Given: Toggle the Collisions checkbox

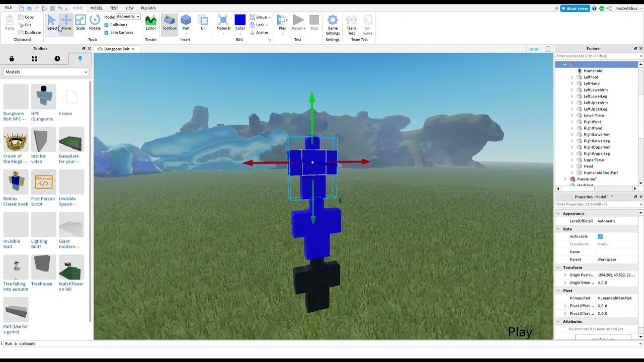Looking at the screenshot, I should [x=106, y=25].
